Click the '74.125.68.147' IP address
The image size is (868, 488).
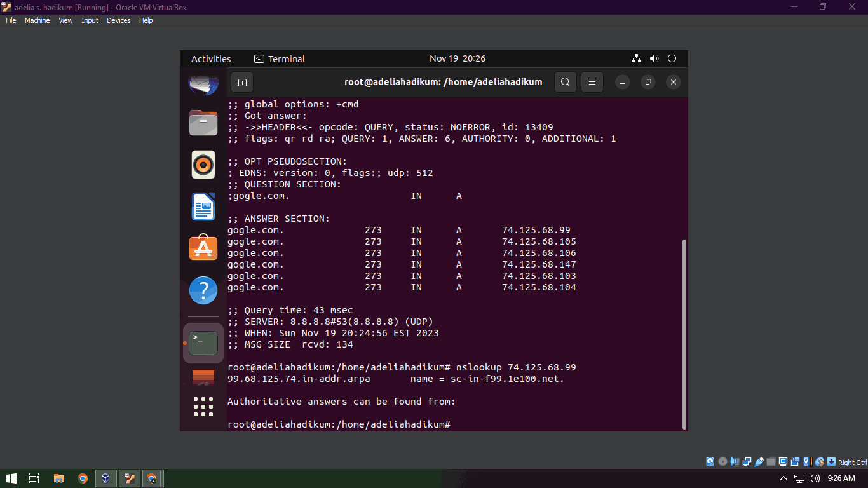coord(539,264)
